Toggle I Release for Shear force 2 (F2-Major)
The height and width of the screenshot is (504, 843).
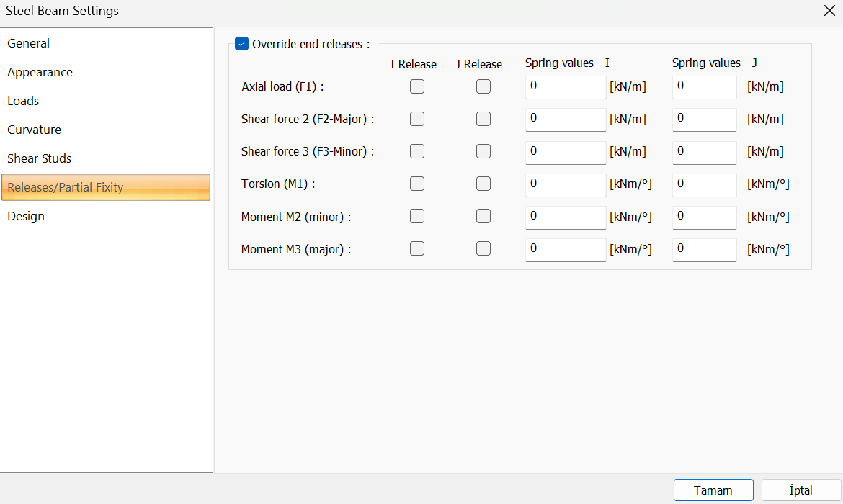(x=417, y=119)
